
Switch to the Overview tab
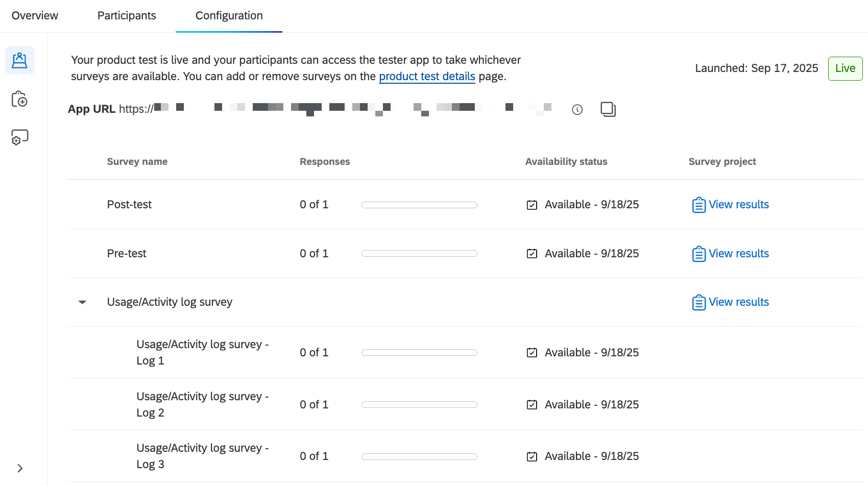(34, 15)
